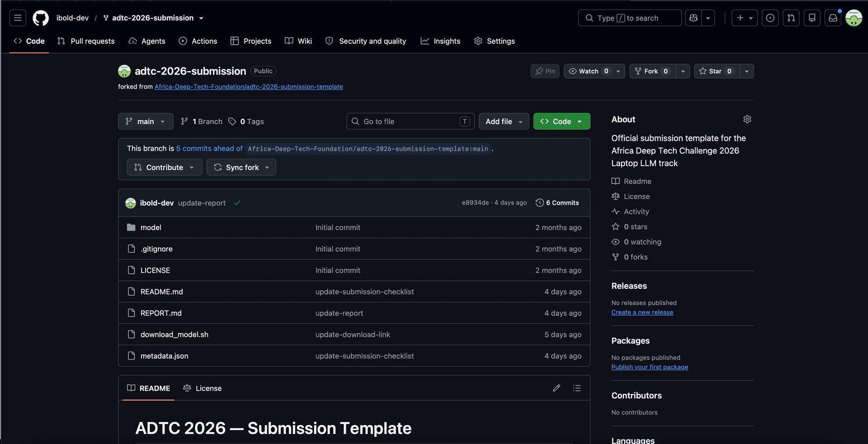Open the fork list dropdown arrow
The height and width of the screenshot is (444, 868).
coord(683,71)
